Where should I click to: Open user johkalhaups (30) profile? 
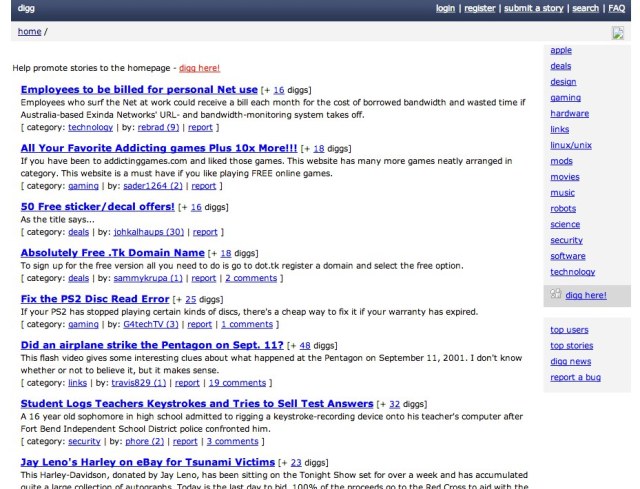(x=149, y=232)
